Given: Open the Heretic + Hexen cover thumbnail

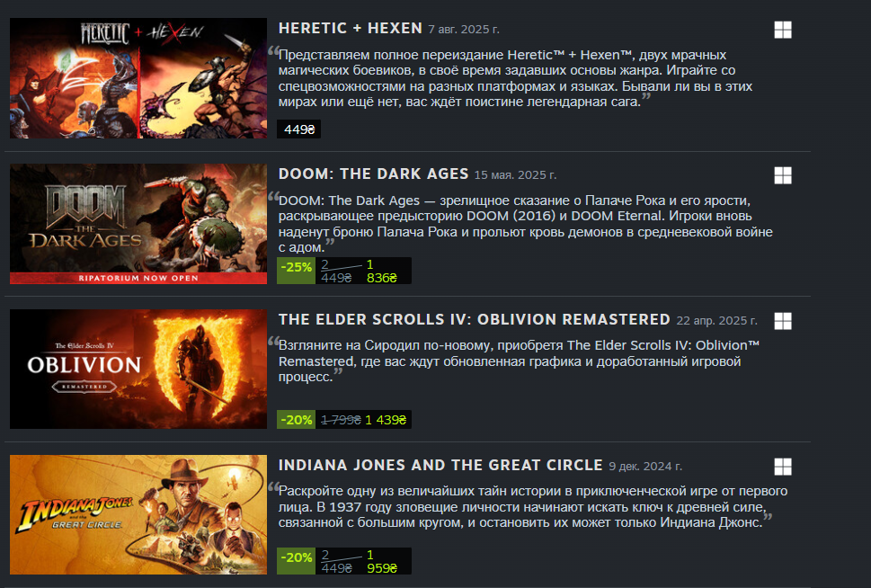Looking at the screenshot, I should [138, 78].
